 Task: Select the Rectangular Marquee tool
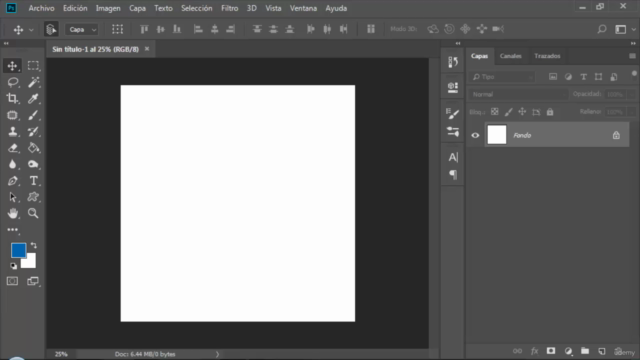point(33,66)
